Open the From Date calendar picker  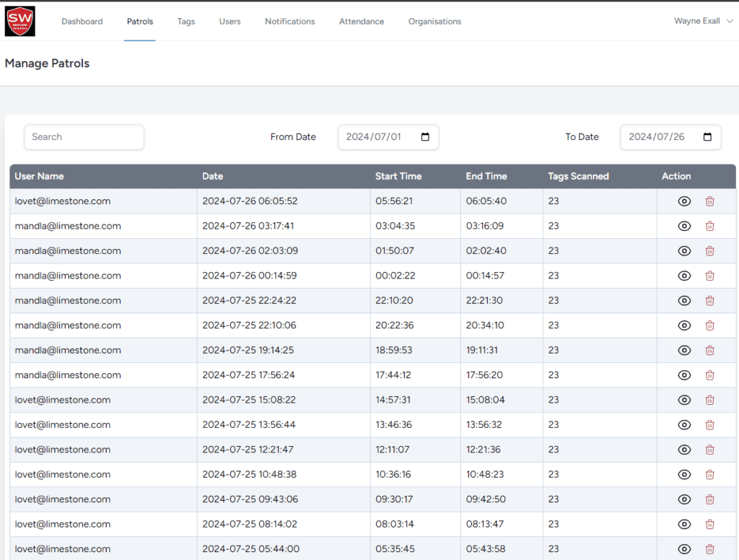click(425, 137)
